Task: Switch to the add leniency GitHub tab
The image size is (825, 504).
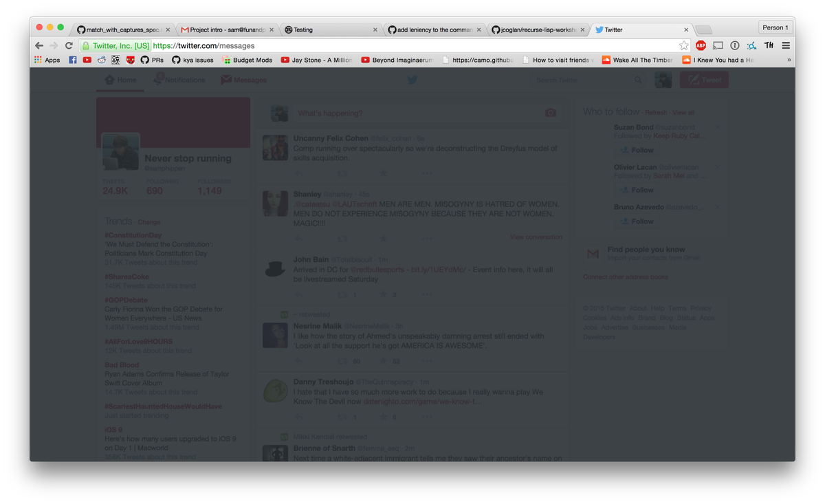Action: tap(434, 30)
